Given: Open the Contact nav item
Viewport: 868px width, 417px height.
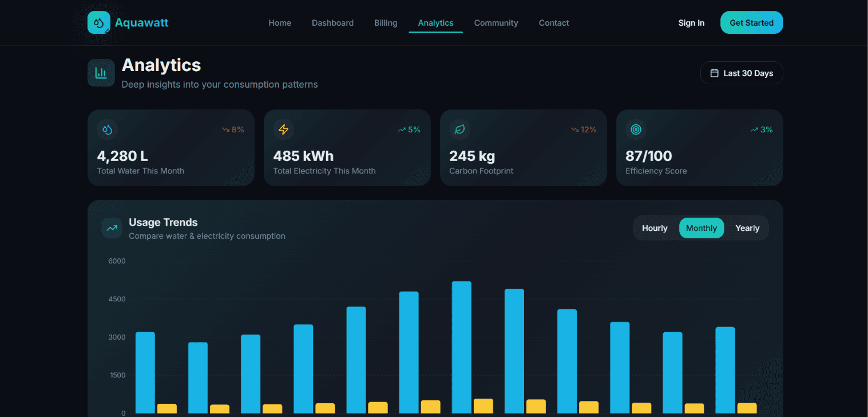Looking at the screenshot, I should [554, 23].
